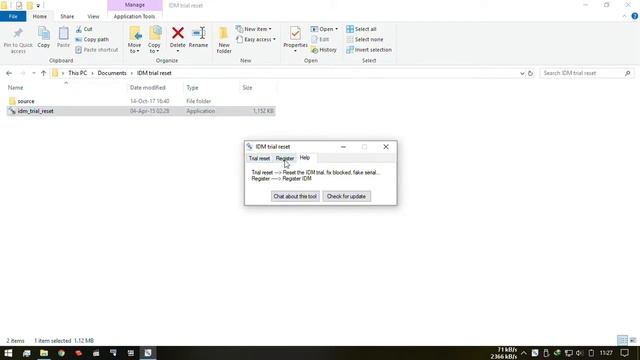The image size is (640, 360).
Task: Open the File menu tab
Action: (13, 16)
